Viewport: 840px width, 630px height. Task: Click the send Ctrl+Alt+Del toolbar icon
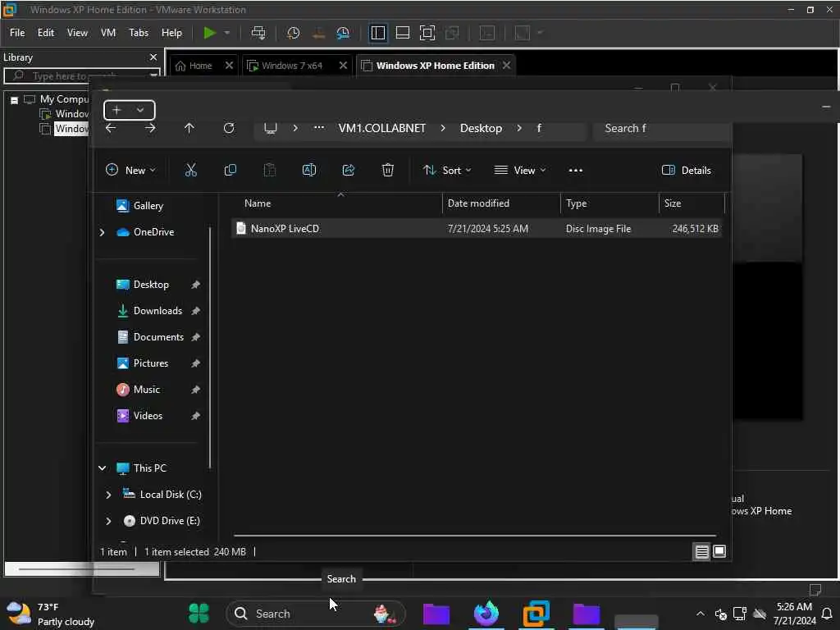click(x=258, y=33)
